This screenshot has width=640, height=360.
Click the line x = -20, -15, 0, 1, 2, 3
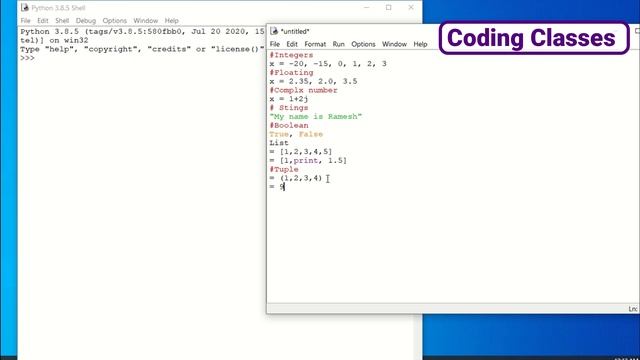[x=328, y=64]
